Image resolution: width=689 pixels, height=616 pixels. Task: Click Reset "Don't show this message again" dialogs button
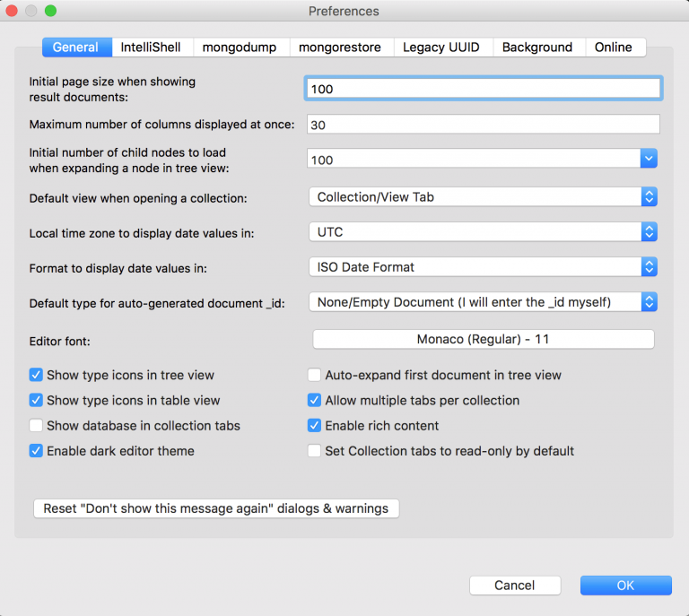(x=216, y=508)
